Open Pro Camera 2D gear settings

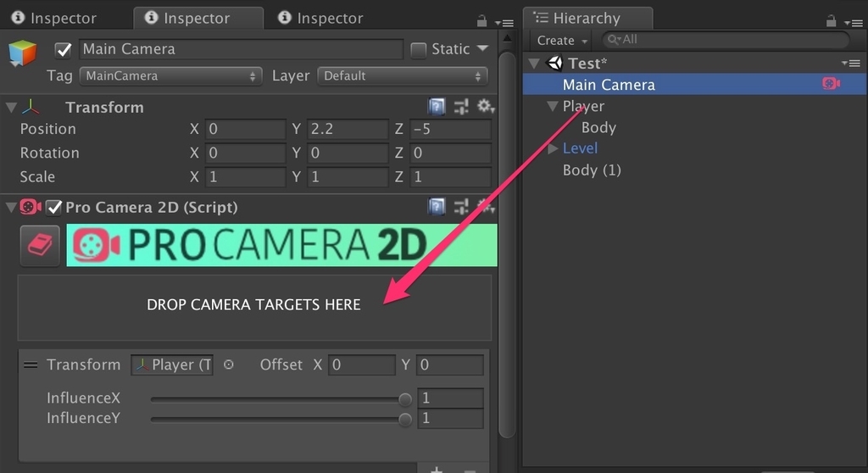point(486,207)
